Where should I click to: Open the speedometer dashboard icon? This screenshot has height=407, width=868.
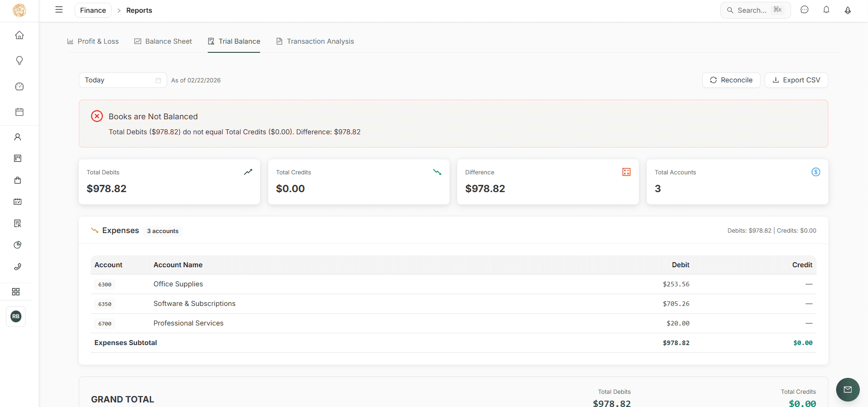19,86
